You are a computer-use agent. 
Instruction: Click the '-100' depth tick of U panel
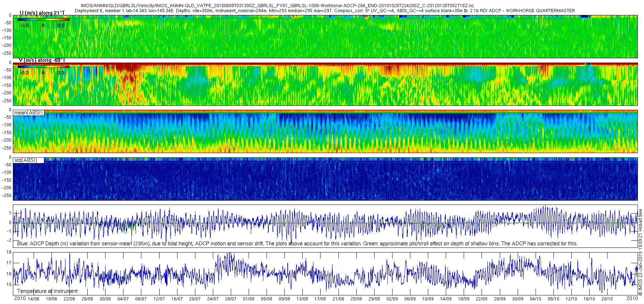[x=7, y=30]
